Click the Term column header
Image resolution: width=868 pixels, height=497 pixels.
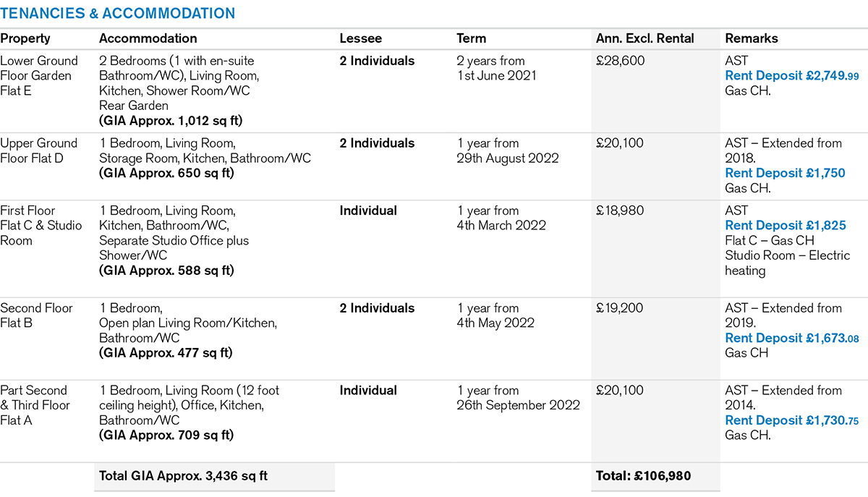[x=472, y=39]
